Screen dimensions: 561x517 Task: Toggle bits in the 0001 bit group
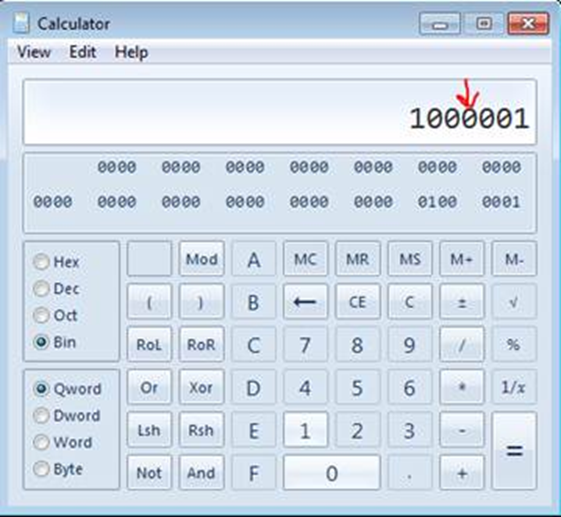[x=501, y=202]
